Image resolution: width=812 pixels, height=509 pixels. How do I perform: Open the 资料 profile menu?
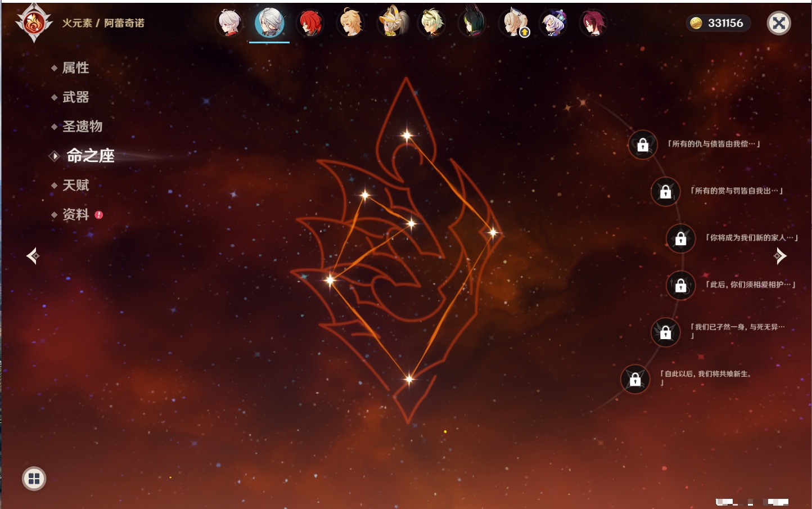point(75,214)
